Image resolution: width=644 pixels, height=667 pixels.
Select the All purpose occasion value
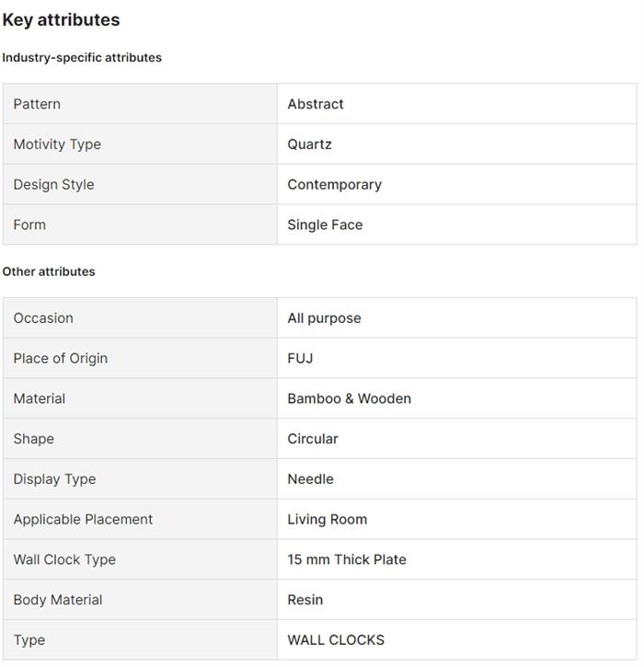click(324, 318)
